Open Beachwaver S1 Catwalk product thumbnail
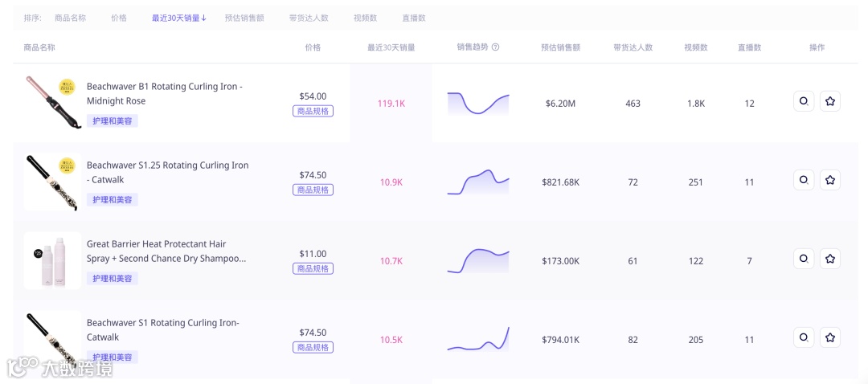This screenshot has width=868, height=384. point(52,339)
